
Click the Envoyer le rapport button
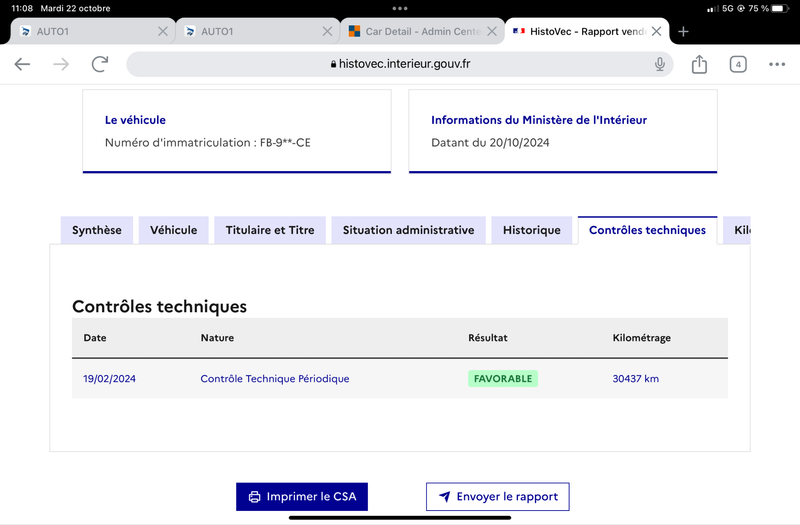(x=497, y=496)
